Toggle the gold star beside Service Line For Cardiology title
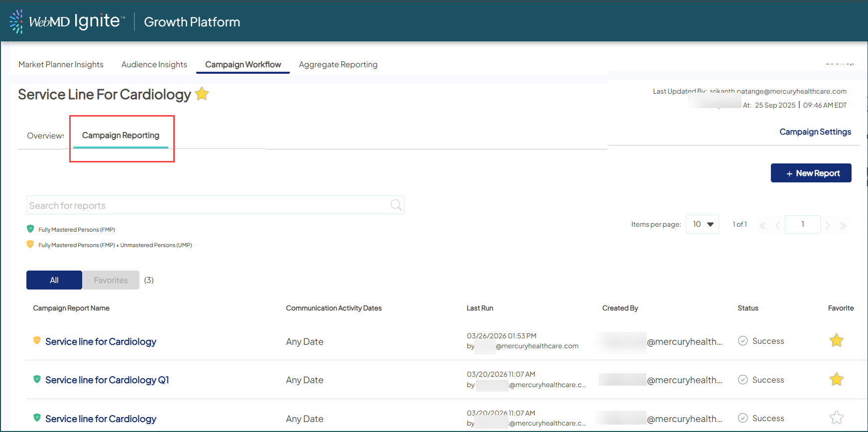Screen dimensions: 868x432 (x=202, y=94)
